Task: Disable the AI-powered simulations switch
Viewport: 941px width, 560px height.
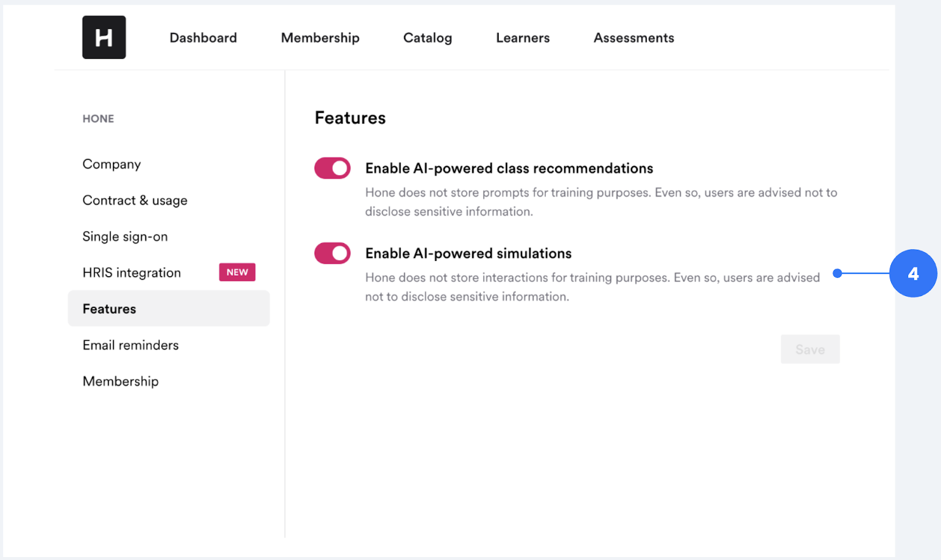Action: [x=332, y=254]
